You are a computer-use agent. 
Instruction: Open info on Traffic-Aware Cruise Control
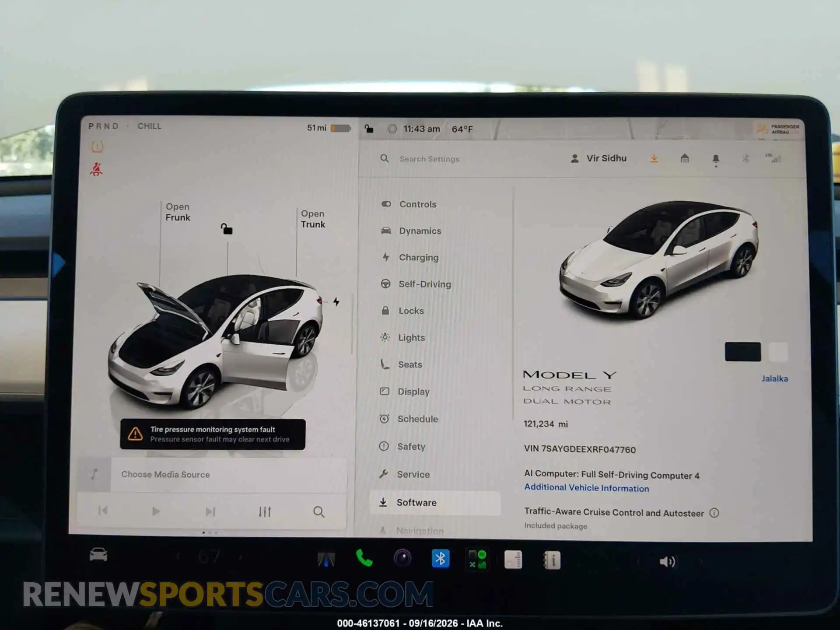point(714,513)
